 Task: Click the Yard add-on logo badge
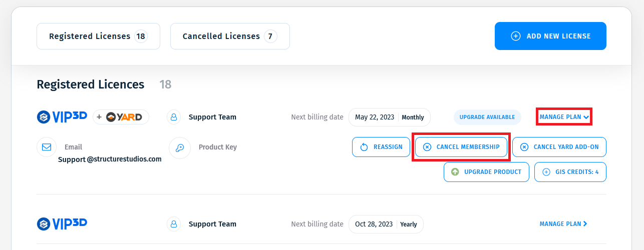[121, 117]
